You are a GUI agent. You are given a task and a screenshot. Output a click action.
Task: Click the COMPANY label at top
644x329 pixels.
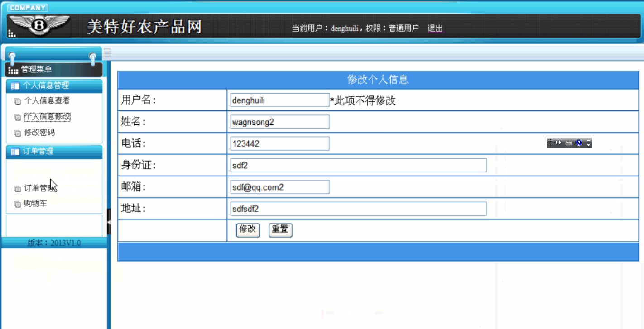coord(28,8)
